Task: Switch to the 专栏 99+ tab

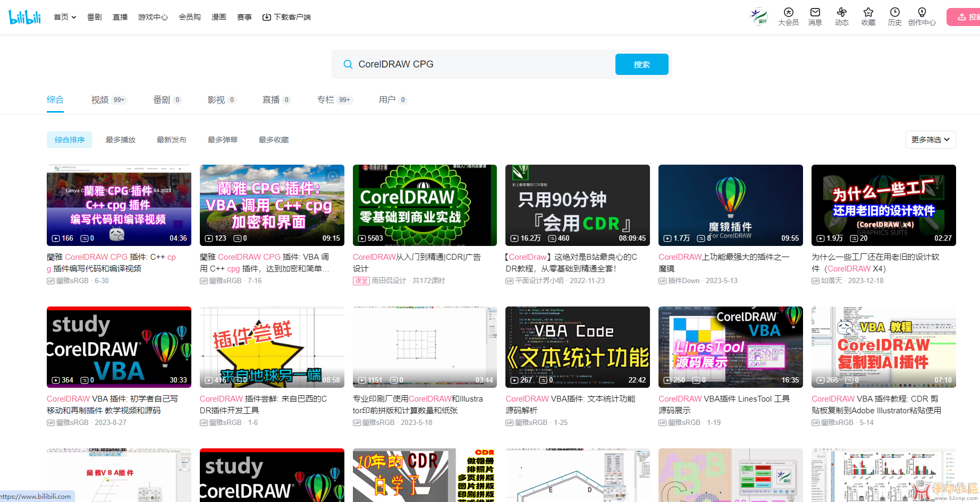Action: tap(335, 100)
